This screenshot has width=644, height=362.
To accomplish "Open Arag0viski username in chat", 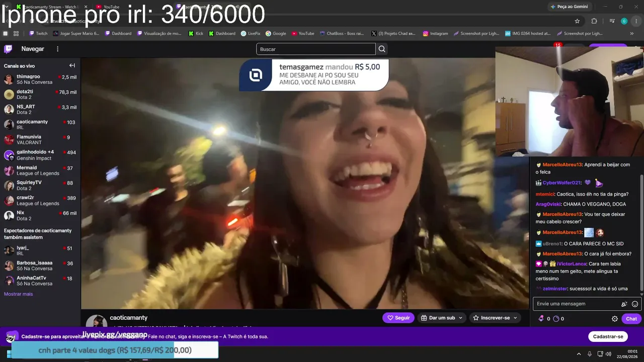I will [548, 204].
